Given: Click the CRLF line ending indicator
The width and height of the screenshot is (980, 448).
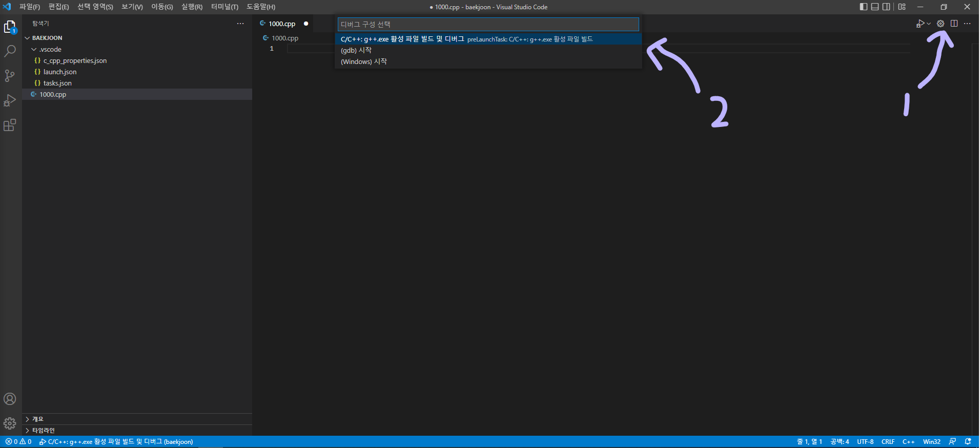Looking at the screenshot, I should click(x=888, y=441).
